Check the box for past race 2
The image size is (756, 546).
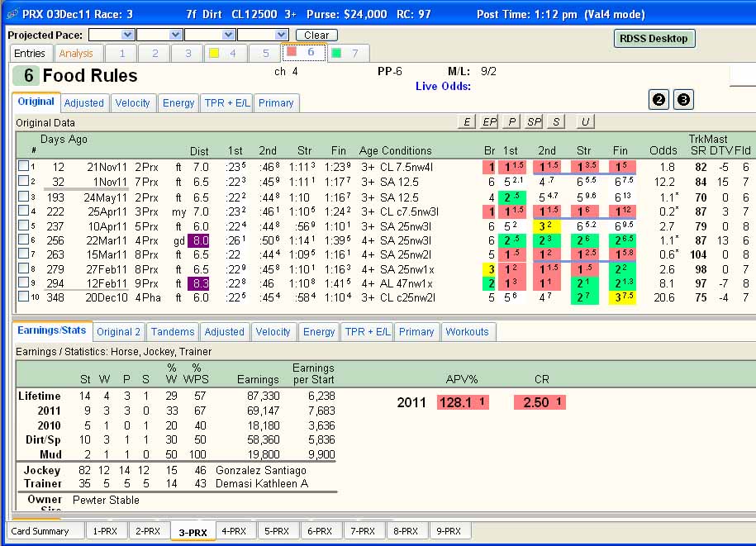(22, 181)
